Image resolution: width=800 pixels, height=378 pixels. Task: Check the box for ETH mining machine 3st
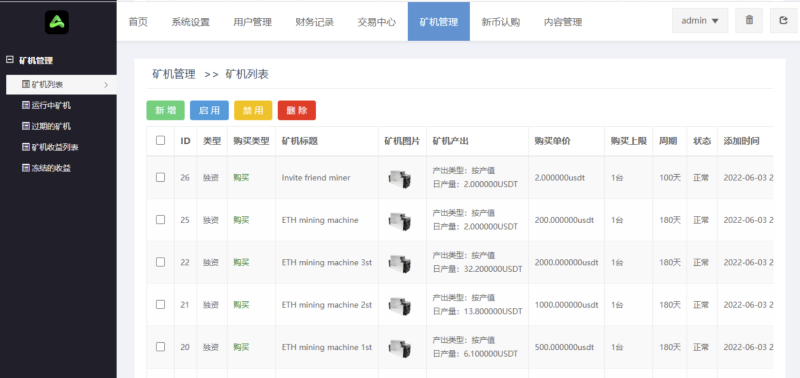point(160,262)
